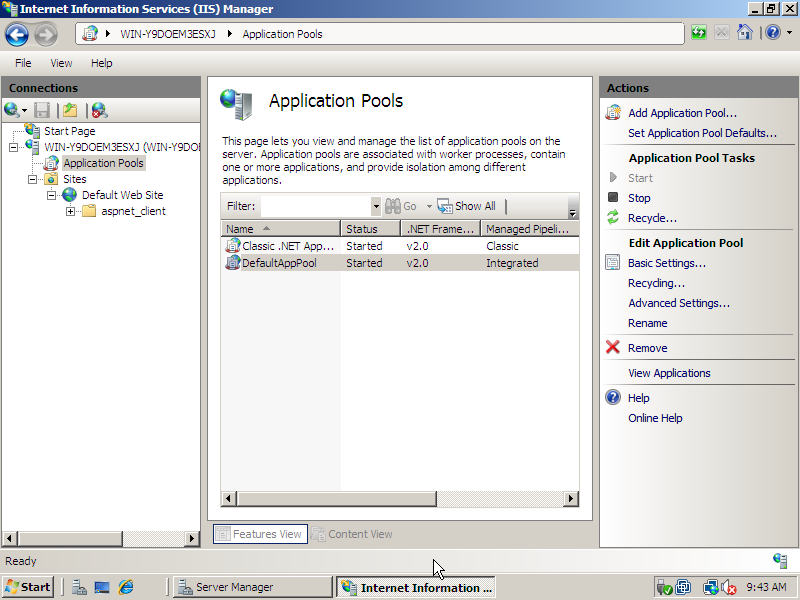
Task: Open the dropdown next to the Help toolbar icon
Action: (789, 33)
